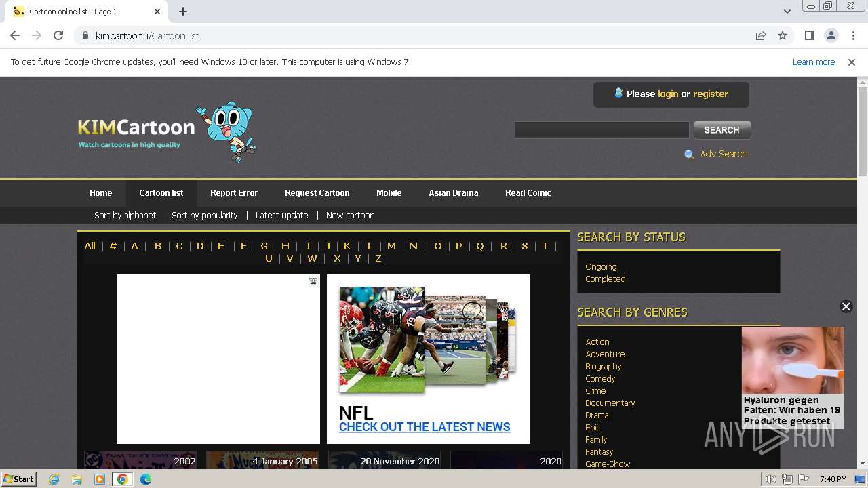
Task: Filter cartoons by All
Action: coord(90,246)
